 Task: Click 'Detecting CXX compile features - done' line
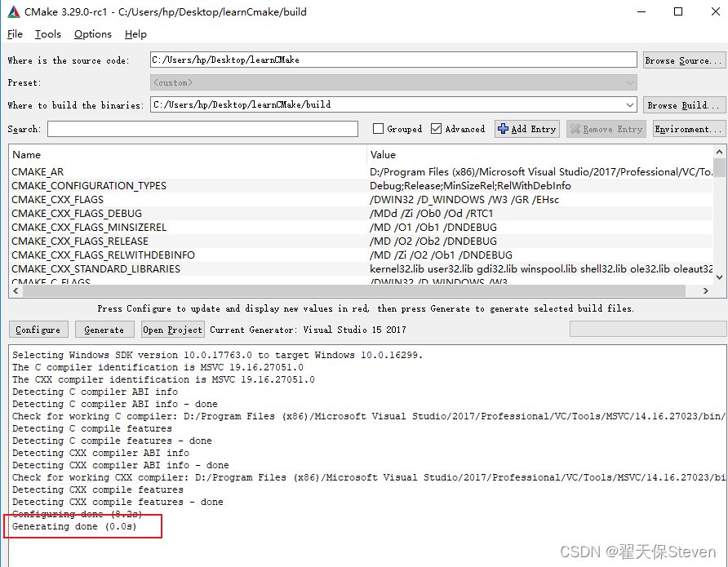coord(118,502)
